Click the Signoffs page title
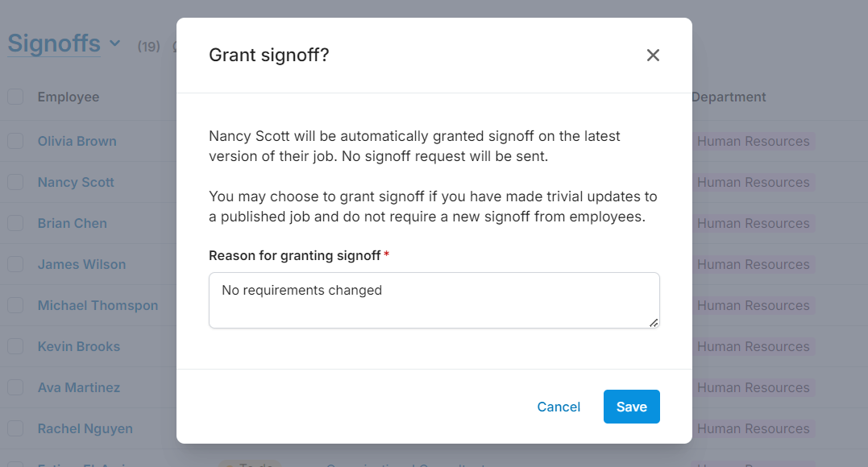Image resolution: width=868 pixels, height=467 pixels. click(54, 43)
